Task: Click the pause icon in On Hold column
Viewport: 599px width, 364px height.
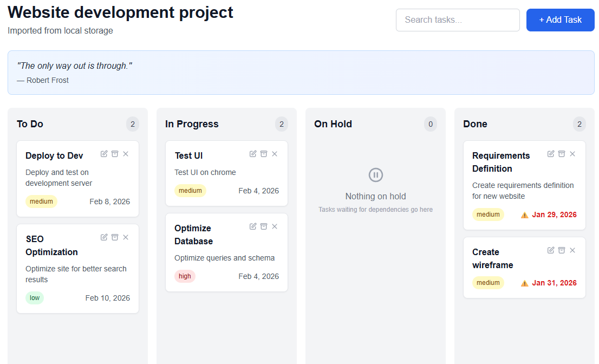Action: 375,175
